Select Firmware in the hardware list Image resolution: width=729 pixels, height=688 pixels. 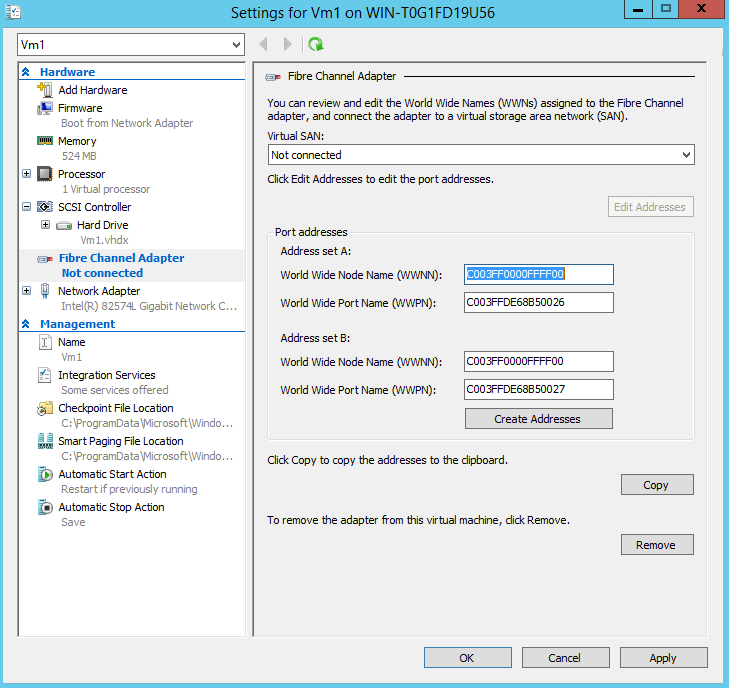coord(80,108)
